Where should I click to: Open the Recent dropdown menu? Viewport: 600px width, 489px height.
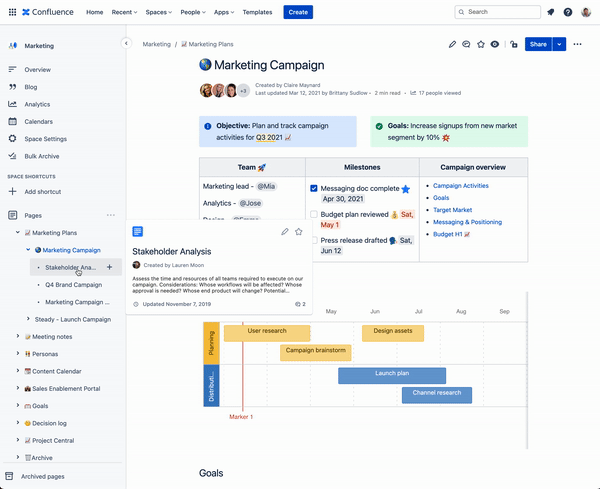click(x=124, y=12)
